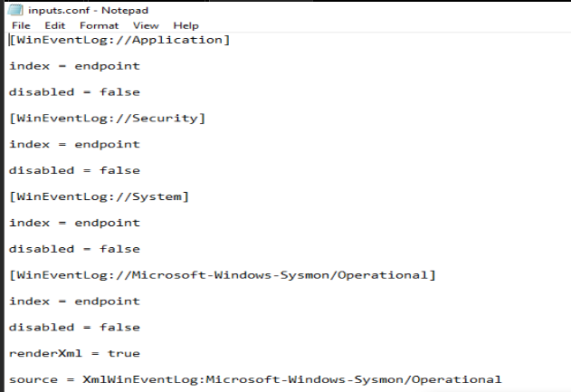The height and width of the screenshot is (392, 571).
Task: Click the index line under the Sysmon stanza
Action: [x=74, y=301]
